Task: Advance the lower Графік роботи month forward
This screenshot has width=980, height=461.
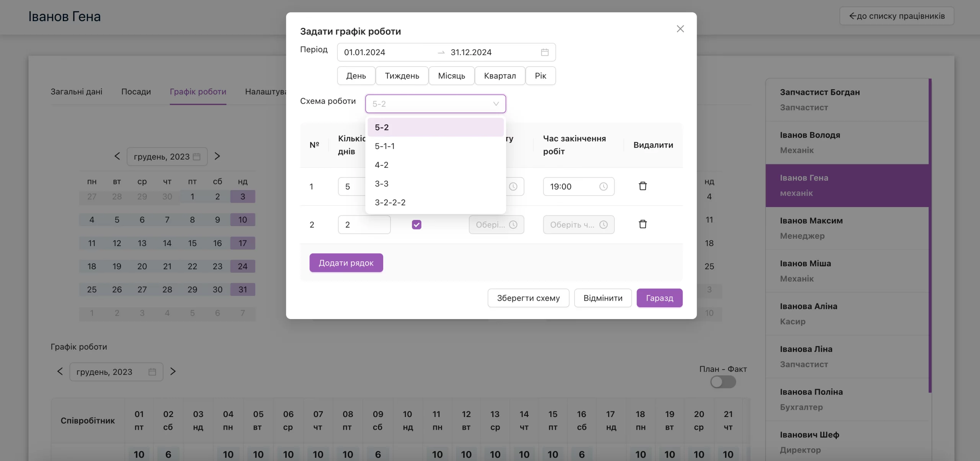Action: pos(173,371)
